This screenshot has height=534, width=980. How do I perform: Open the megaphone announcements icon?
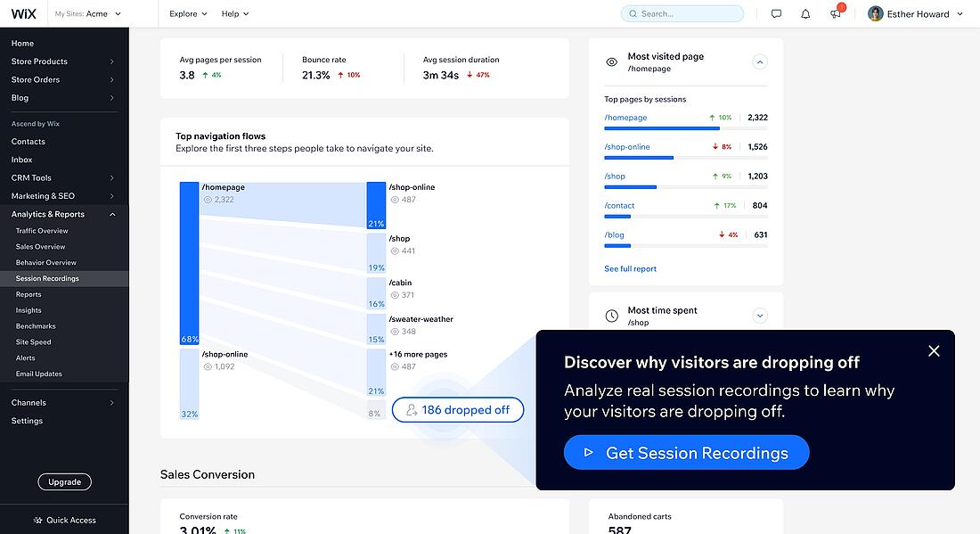(836, 13)
